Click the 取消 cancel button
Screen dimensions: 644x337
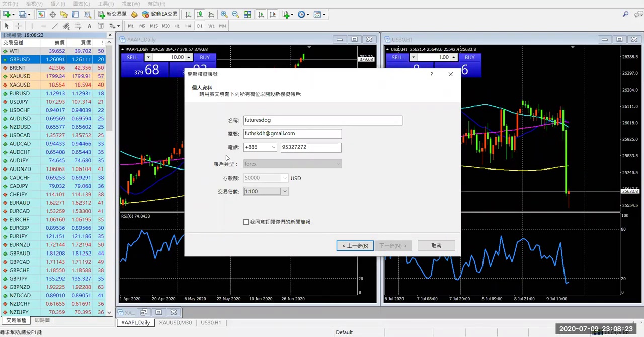point(436,246)
